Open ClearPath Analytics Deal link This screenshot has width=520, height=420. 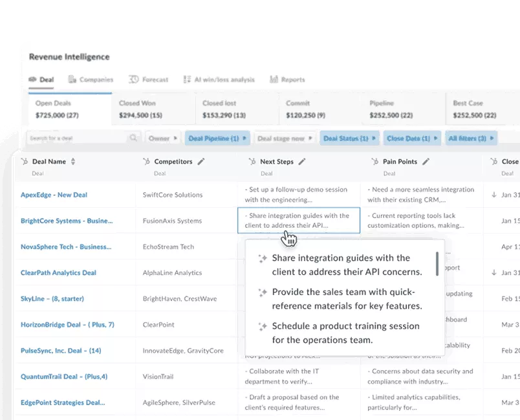[58, 272]
